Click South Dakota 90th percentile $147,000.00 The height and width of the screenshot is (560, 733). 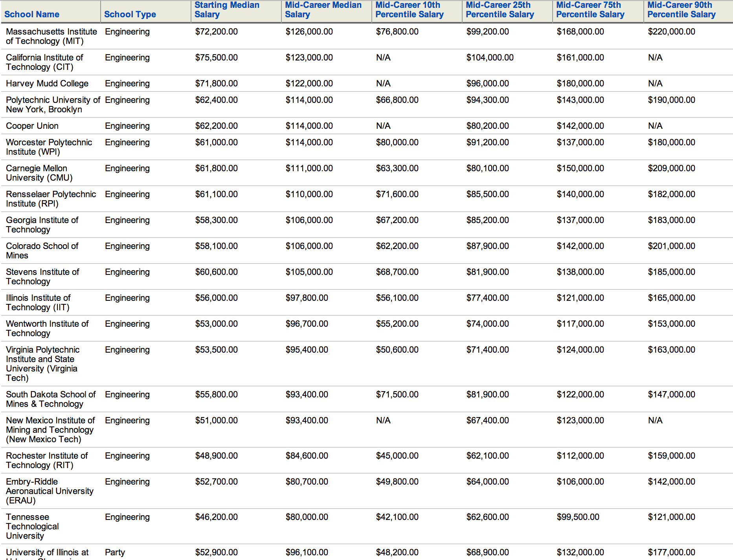coord(672,394)
